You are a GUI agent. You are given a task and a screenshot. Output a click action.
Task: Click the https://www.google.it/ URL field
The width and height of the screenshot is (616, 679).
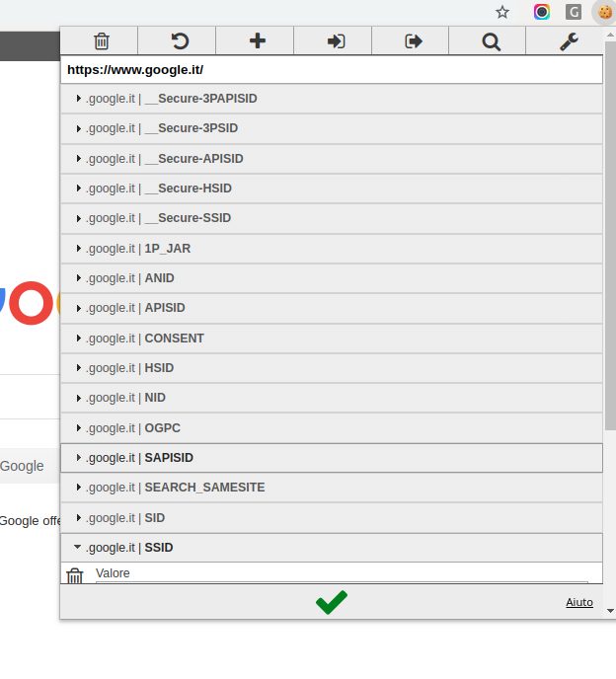[x=332, y=70]
